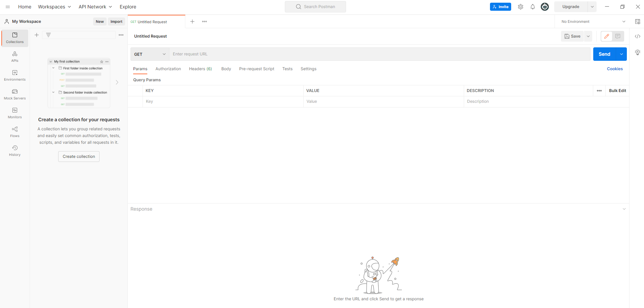This screenshot has height=308, width=644.
Task: Switch to the Body tab
Action: tap(226, 69)
